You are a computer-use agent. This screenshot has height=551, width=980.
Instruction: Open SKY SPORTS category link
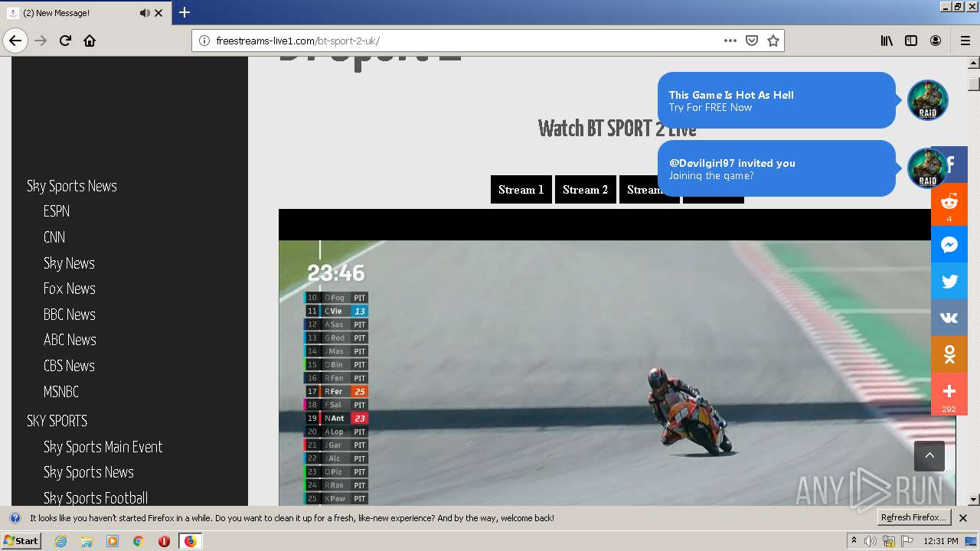coord(57,421)
